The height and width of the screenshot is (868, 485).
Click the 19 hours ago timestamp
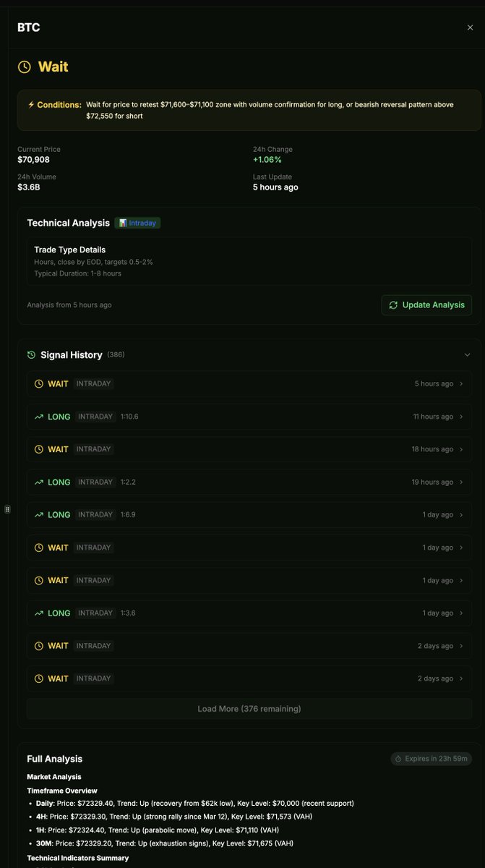point(433,482)
